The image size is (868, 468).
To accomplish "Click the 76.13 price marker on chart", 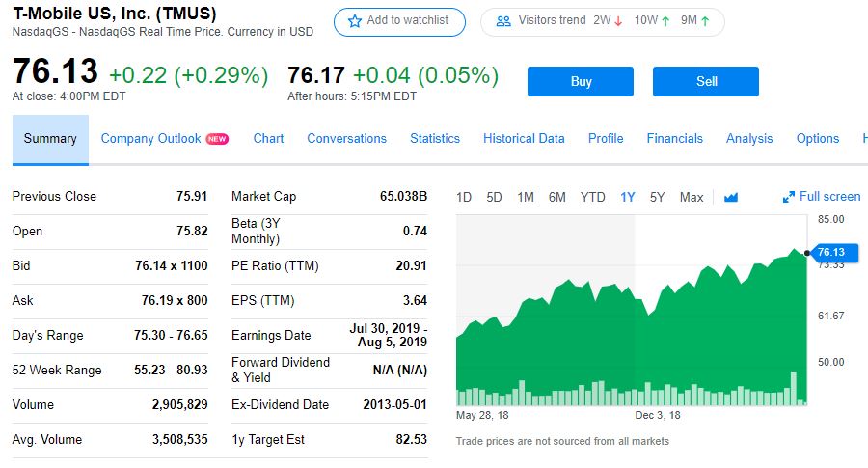I will 834,253.
